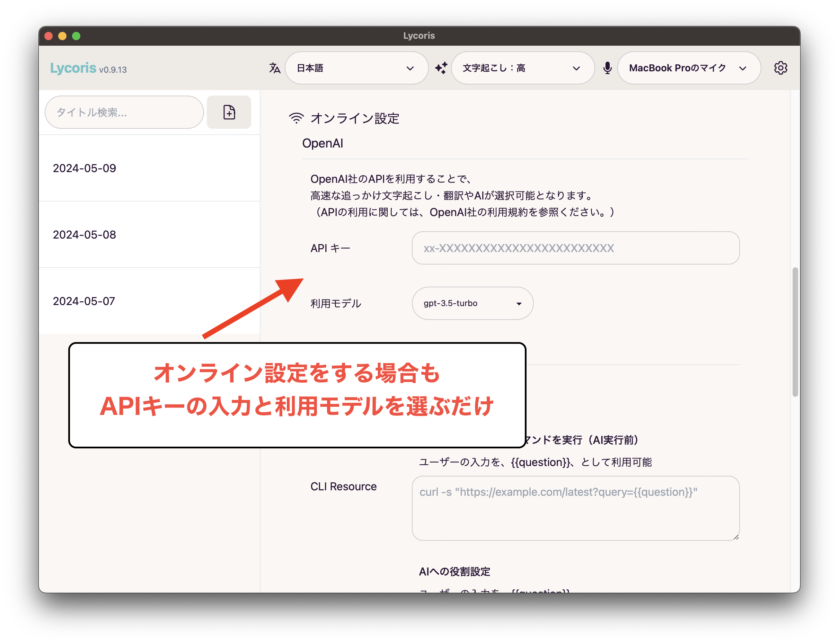The image size is (839, 644).
Task: Open the 文字起こし：高 quality dropdown
Action: click(x=523, y=68)
